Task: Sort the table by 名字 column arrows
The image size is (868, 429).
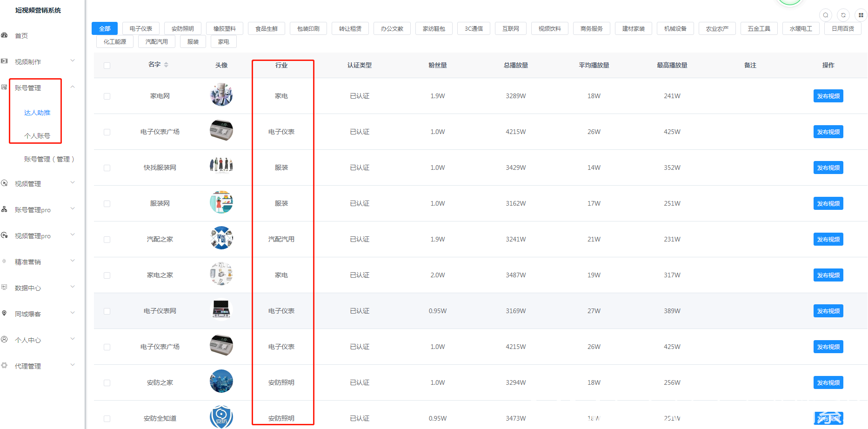Action: tap(167, 65)
